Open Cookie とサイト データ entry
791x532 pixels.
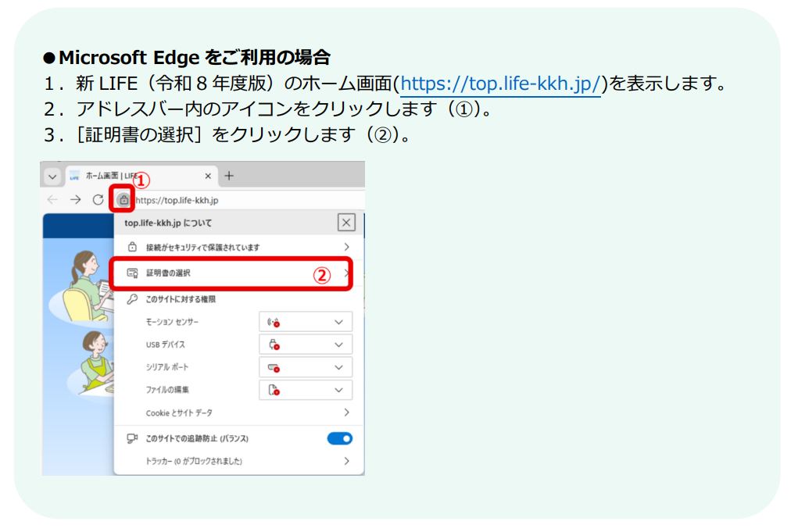pyautogui.click(x=238, y=413)
